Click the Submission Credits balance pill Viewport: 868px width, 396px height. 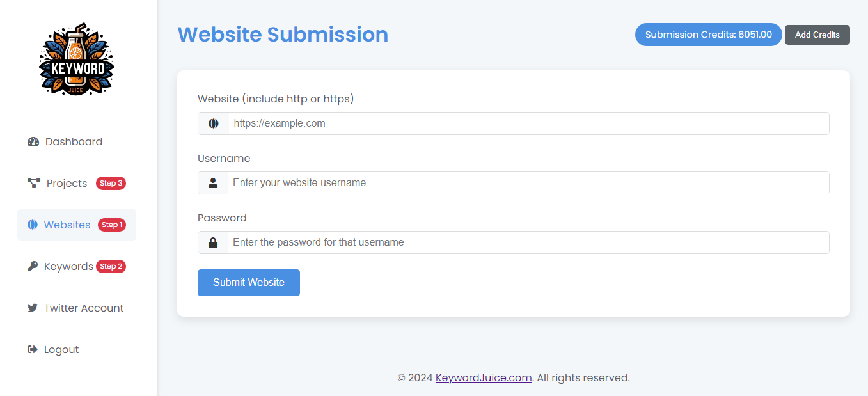tap(708, 35)
